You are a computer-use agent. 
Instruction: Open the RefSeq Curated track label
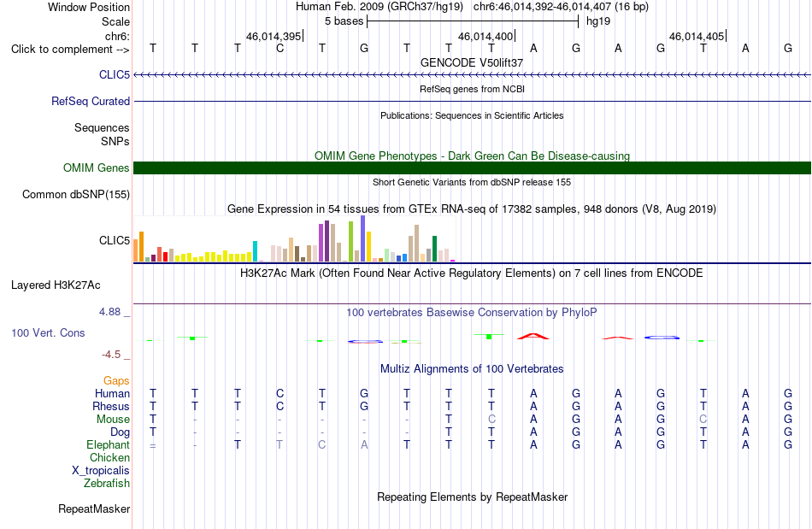pos(90,101)
